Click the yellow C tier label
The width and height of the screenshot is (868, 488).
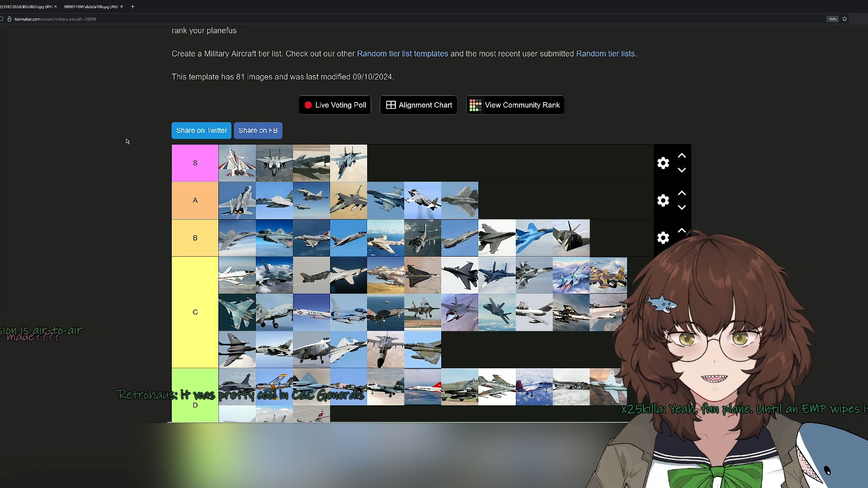pyautogui.click(x=195, y=312)
